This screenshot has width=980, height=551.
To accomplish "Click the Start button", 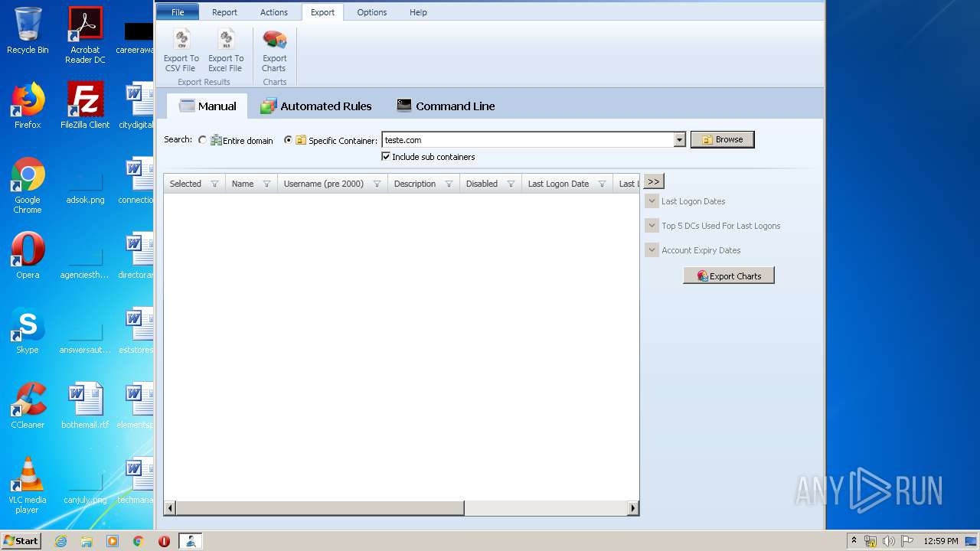I will pos(21,540).
